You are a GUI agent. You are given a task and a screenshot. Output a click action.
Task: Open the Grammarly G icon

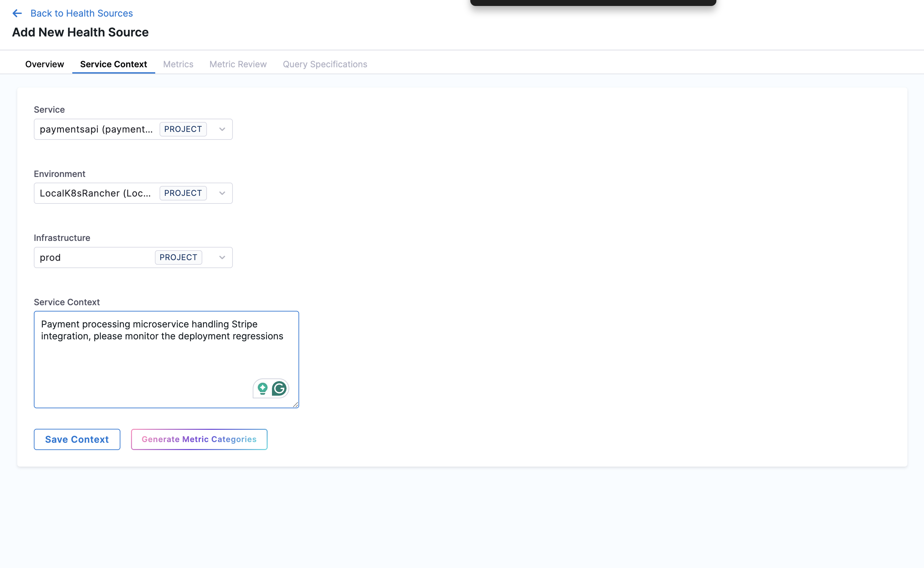(x=279, y=388)
